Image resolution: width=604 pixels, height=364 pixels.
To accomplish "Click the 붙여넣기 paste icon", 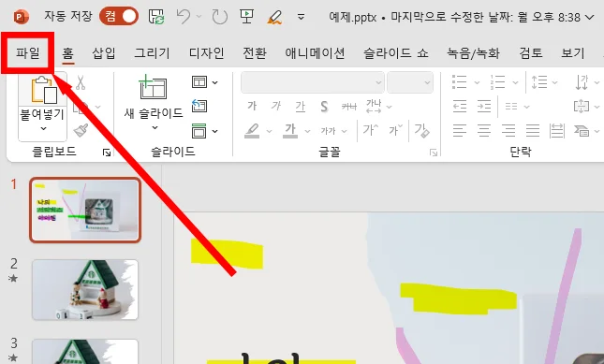I will (43, 90).
